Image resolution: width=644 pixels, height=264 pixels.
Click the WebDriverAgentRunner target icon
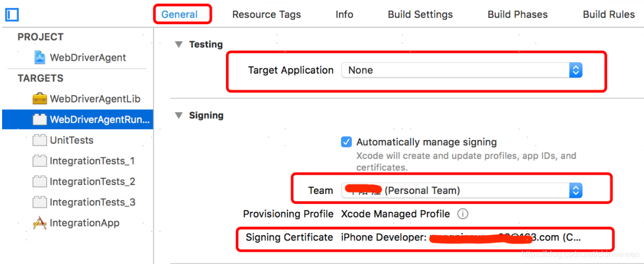[x=40, y=119]
